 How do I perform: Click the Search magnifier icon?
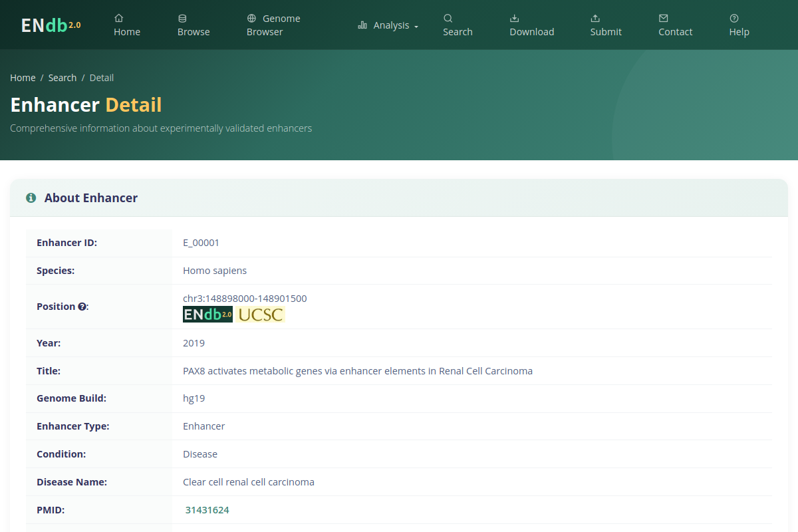(448, 18)
